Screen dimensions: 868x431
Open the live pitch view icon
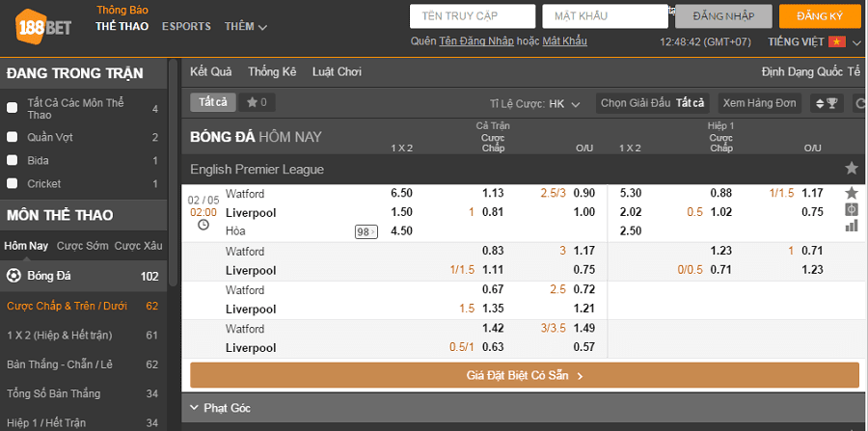[852, 209]
